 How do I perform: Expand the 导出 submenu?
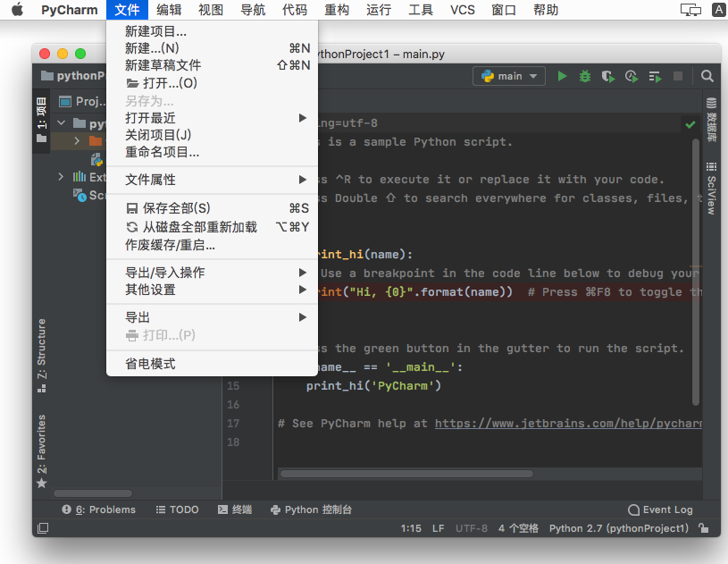click(213, 317)
